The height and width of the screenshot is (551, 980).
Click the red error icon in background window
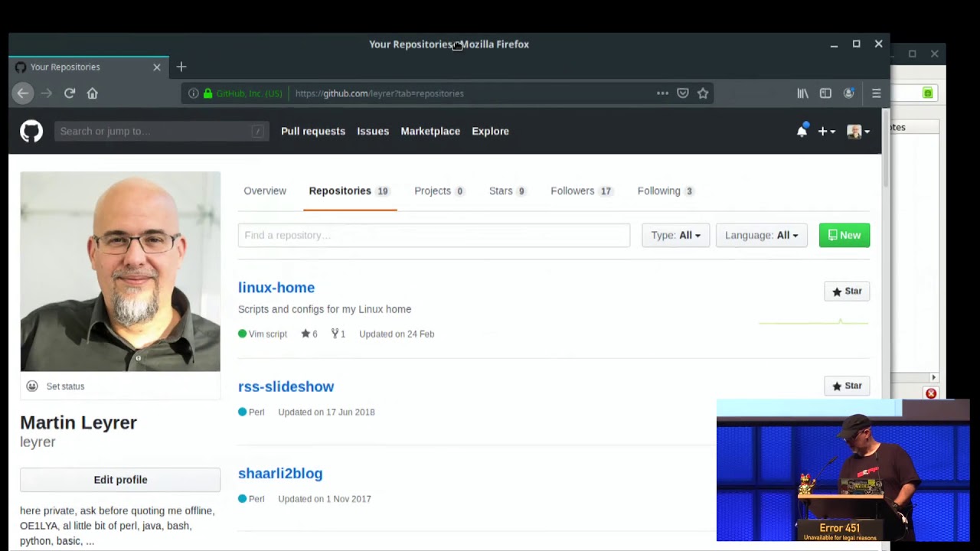(x=931, y=393)
